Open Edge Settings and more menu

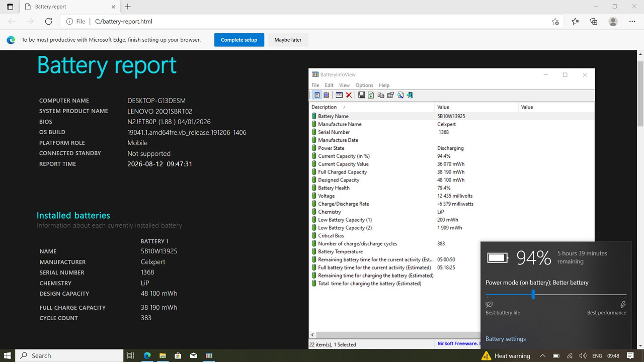(632, 22)
